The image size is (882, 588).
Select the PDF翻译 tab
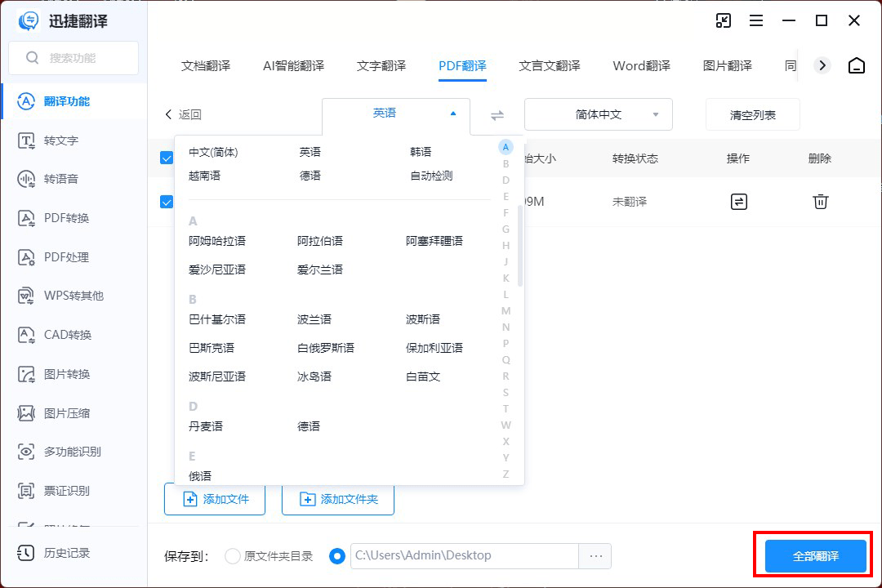click(x=462, y=66)
